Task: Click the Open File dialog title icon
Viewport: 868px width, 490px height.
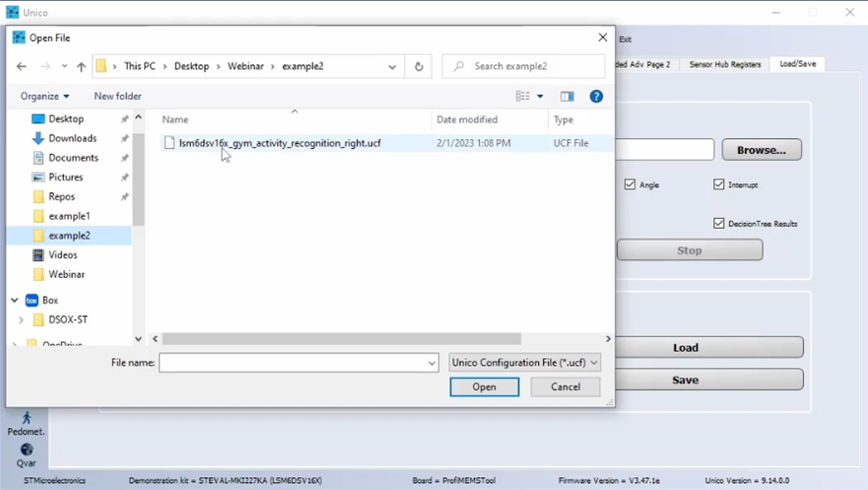Action: (19, 37)
